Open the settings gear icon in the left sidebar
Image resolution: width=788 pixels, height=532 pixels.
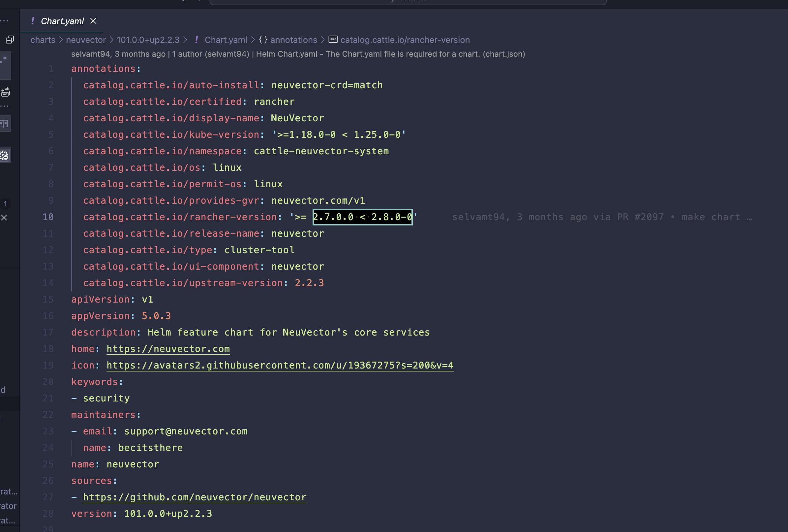point(5,155)
